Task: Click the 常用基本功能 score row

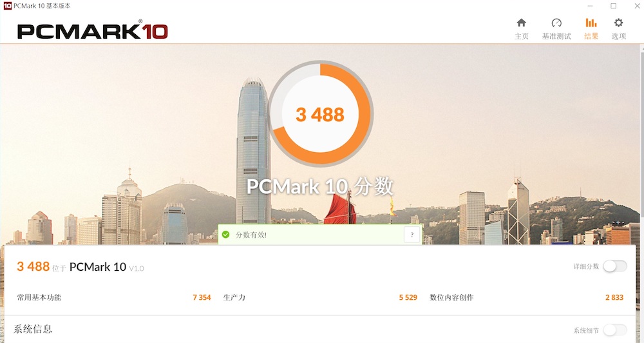Action: 114,297
